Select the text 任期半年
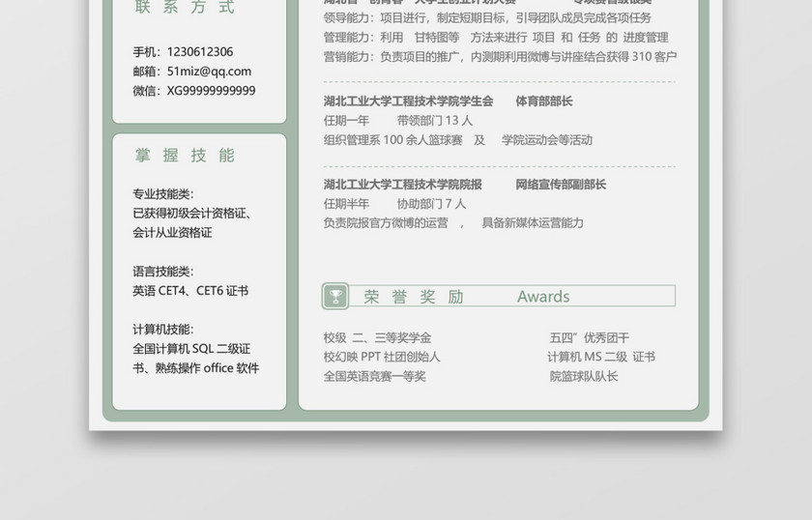The height and width of the screenshot is (520, 812). tap(346, 204)
